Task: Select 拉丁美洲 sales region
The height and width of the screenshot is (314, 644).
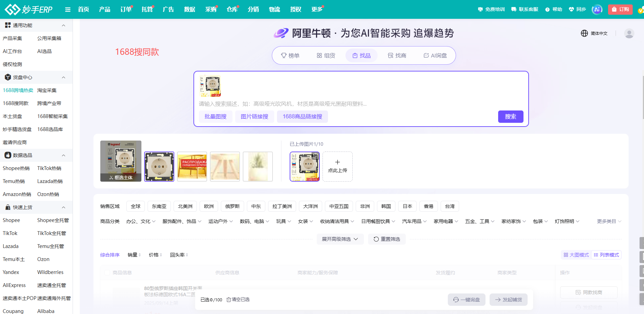Action: click(282, 206)
